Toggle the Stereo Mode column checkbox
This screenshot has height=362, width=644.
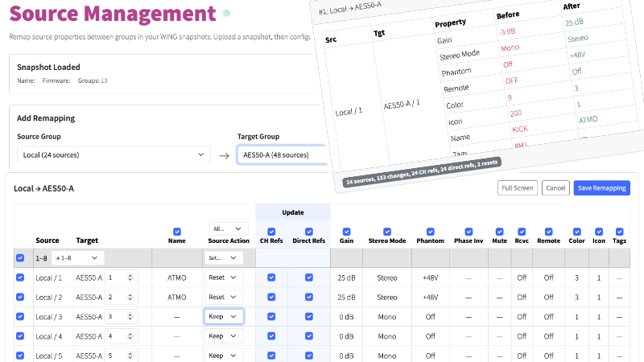387,232
